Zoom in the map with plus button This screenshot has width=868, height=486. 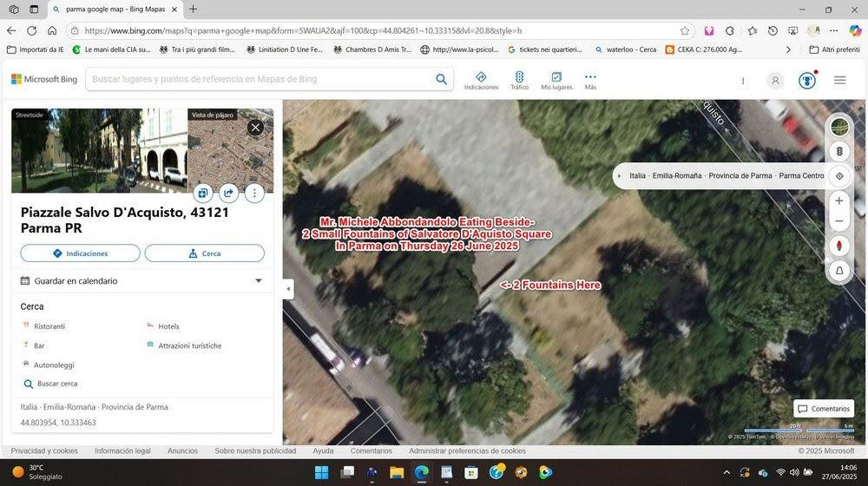tap(839, 201)
